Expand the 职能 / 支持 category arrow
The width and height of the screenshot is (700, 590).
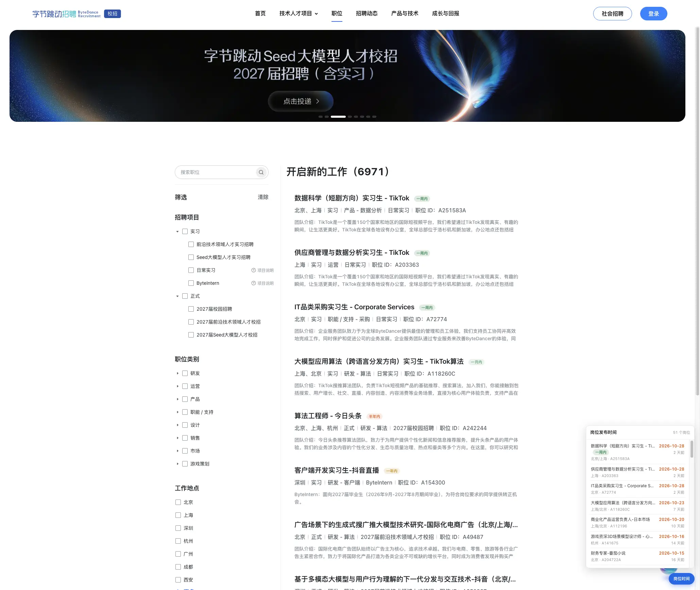(177, 412)
